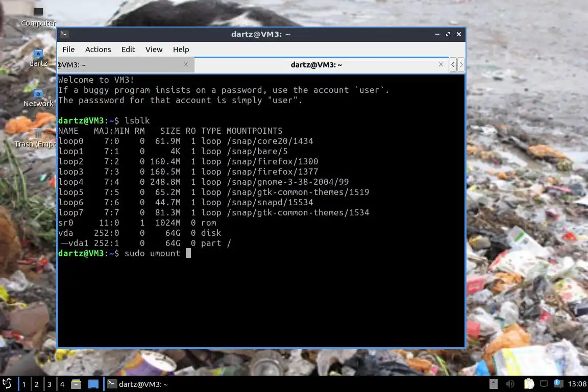Click the 13:08 clock

click(577, 384)
